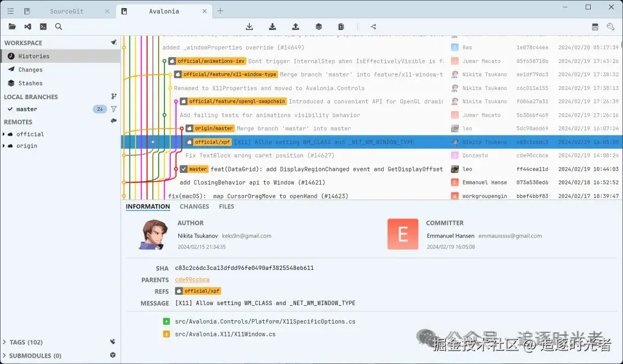Select commit 'Fix TextBlock wrong caret position'

[x=372, y=156]
